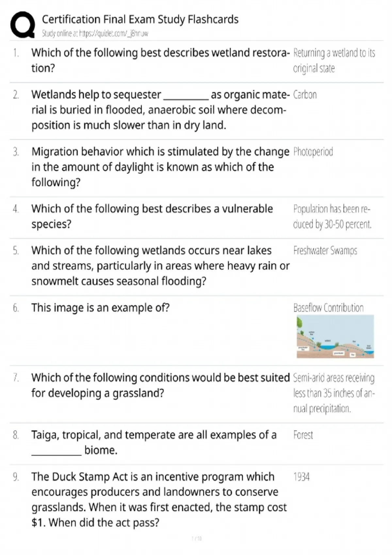Select question 7 about developing a grassland
This screenshot has width=392, height=556.
point(160,385)
